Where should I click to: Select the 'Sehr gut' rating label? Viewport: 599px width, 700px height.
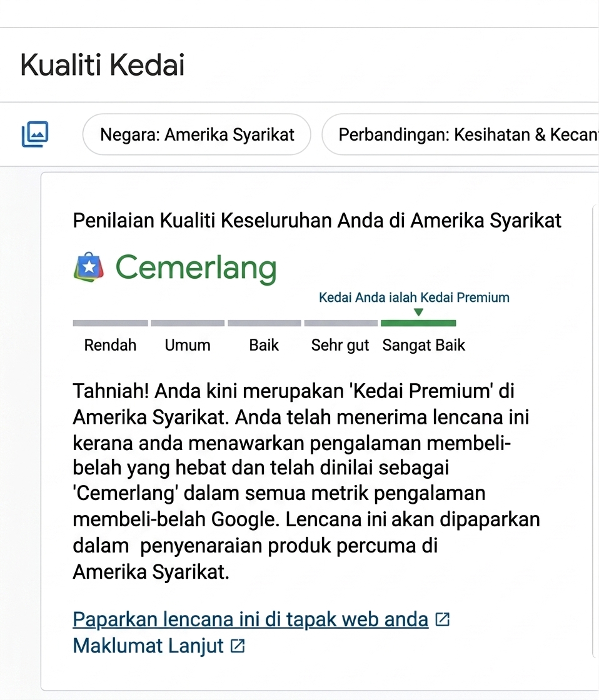coord(340,345)
